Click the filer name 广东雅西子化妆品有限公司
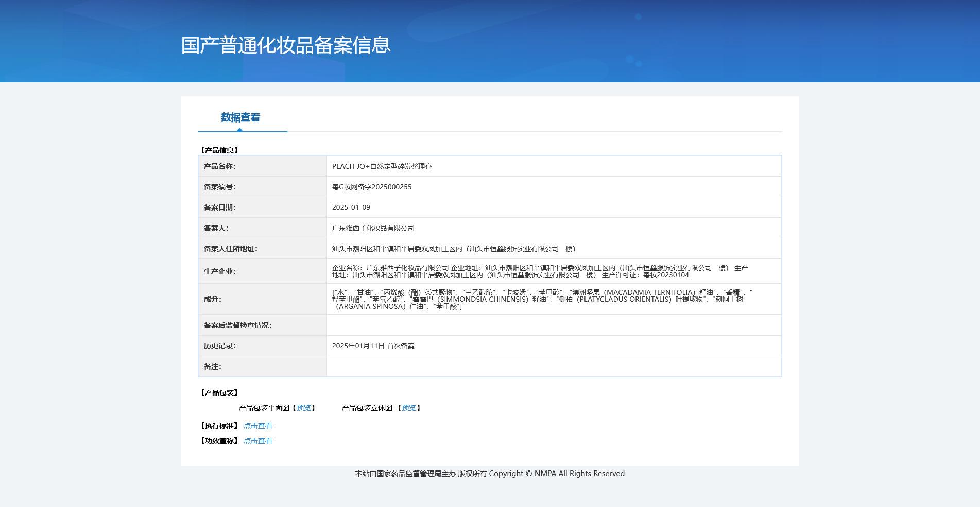 click(x=373, y=228)
